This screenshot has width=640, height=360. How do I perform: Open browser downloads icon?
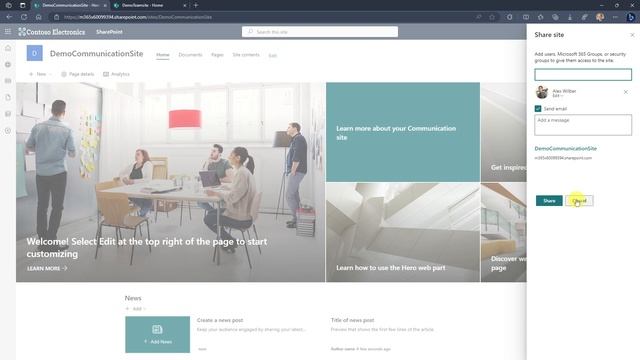(570, 17)
